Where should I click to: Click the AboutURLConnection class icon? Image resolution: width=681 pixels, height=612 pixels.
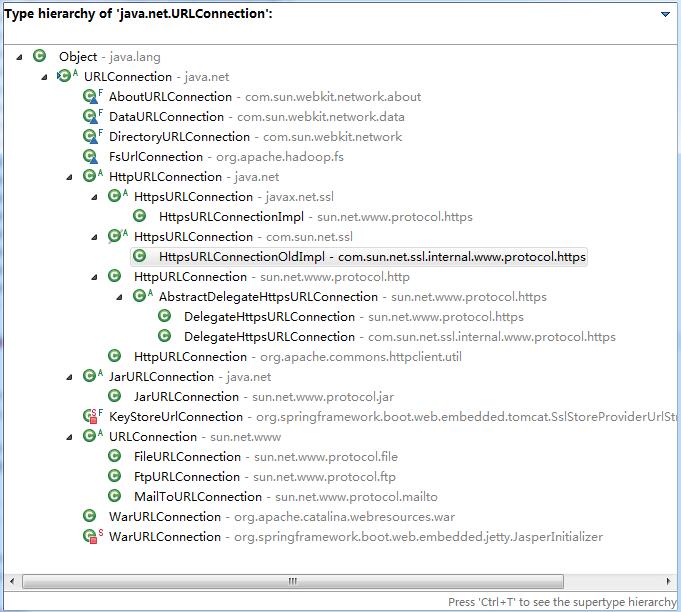[x=91, y=97]
